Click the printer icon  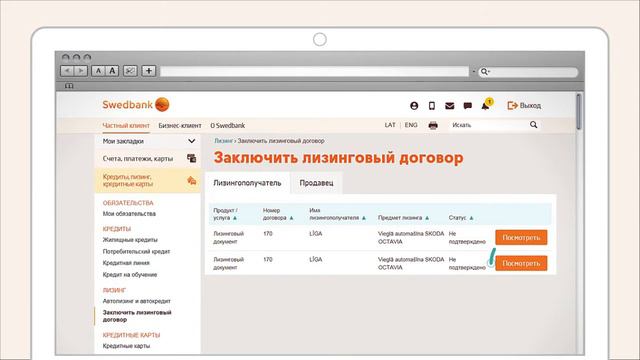[433, 125]
